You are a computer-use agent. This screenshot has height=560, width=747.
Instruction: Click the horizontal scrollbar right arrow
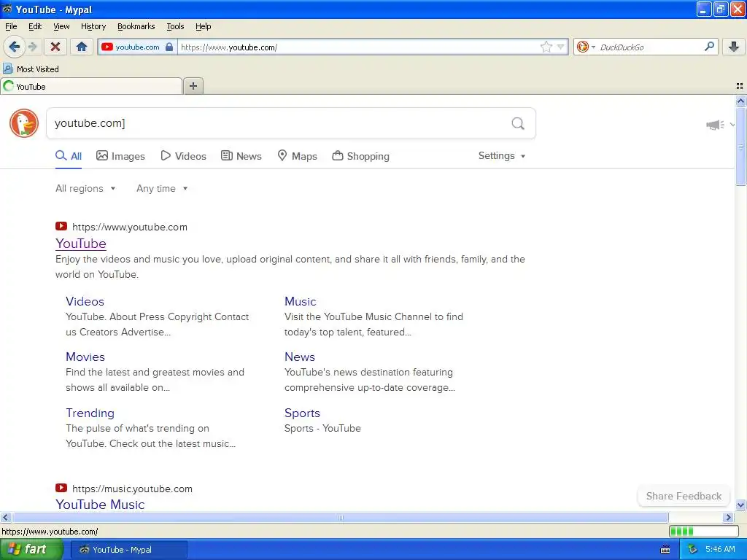728,517
